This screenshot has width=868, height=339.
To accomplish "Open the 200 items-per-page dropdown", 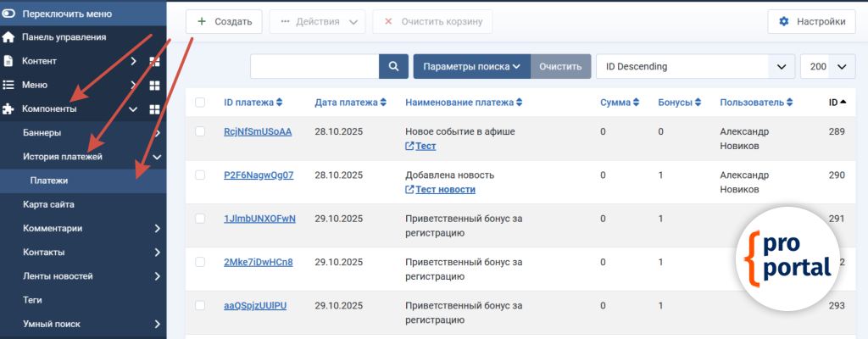I will pyautogui.click(x=827, y=66).
